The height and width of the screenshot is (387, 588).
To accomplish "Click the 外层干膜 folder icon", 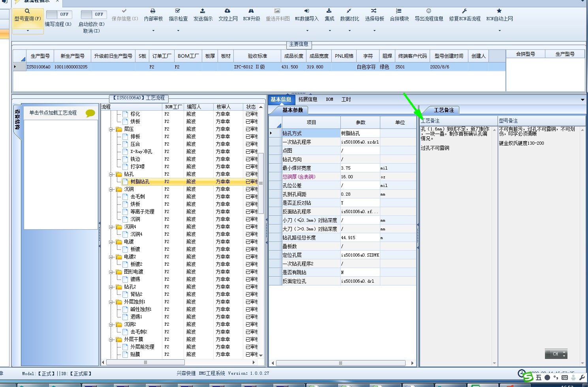I will click(x=119, y=340).
